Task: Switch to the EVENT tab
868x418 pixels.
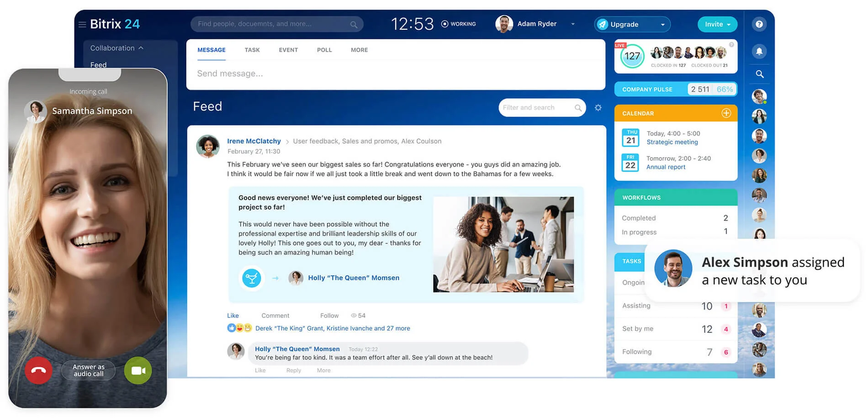Action: pos(288,50)
